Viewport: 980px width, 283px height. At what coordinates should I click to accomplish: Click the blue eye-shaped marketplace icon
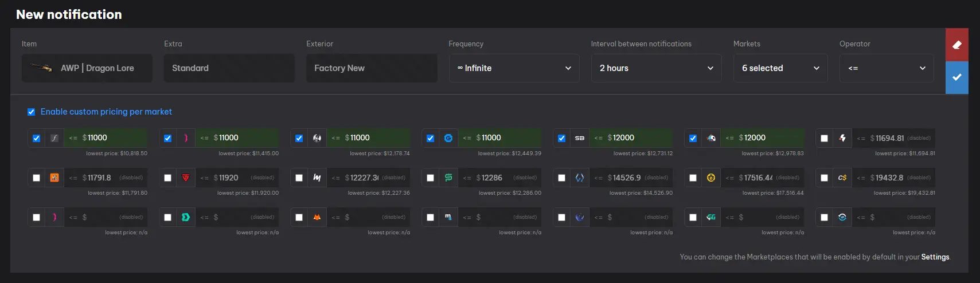[x=842, y=217]
